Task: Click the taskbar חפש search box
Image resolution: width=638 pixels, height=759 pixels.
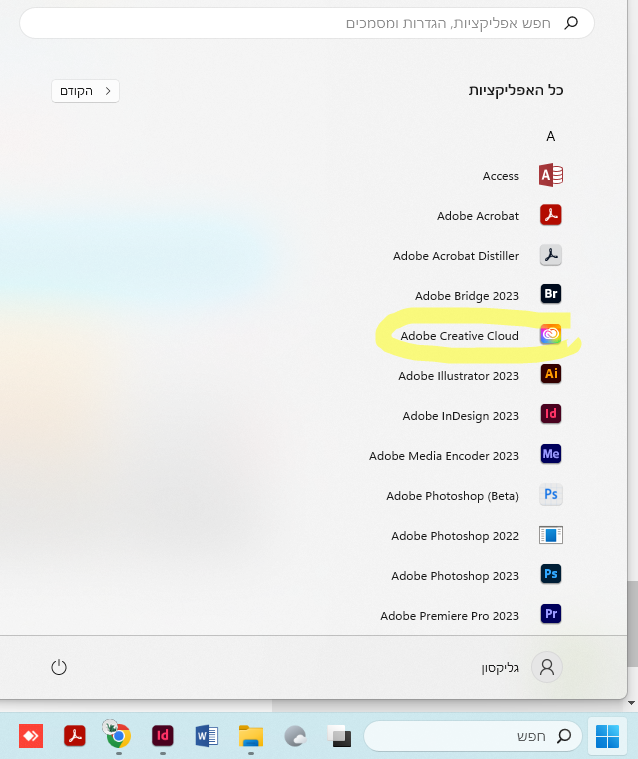Action: tap(473, 736)
